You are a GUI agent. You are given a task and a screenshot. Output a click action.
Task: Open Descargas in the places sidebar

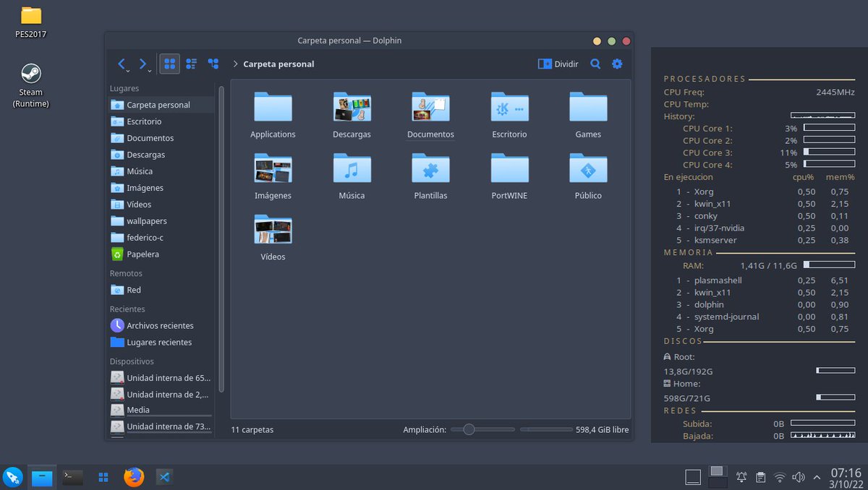pyautogui.click(x=161, y=155)
